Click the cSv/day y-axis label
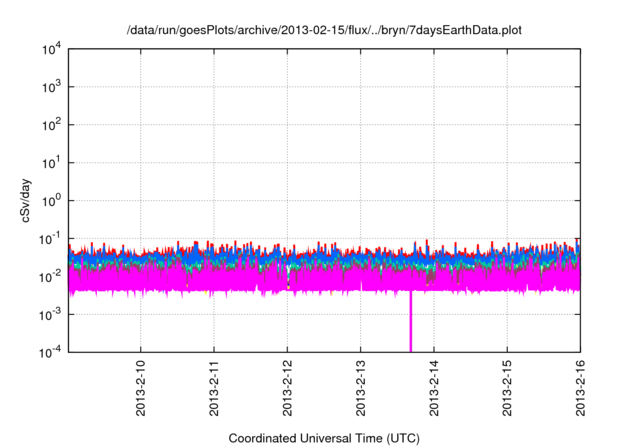640x448 pixels. pyautogui.click(x=25, y=200)
